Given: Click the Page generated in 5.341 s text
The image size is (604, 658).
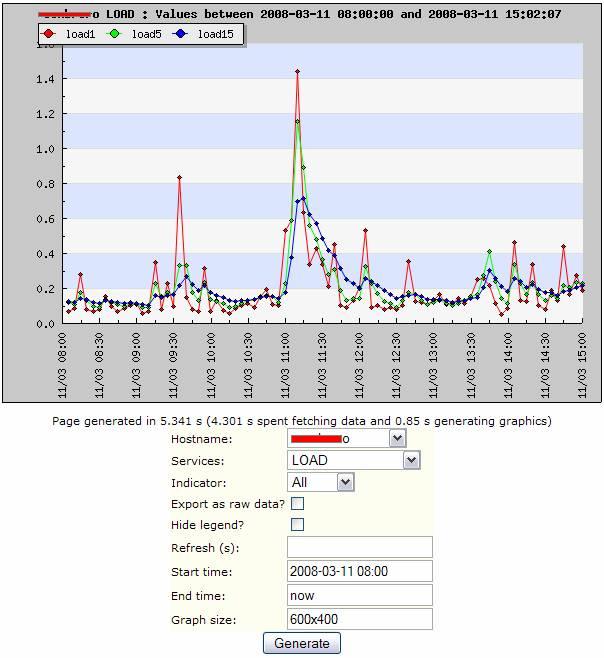Looking at the screenshot, I should pyautogui.click(x=302, y=421).
